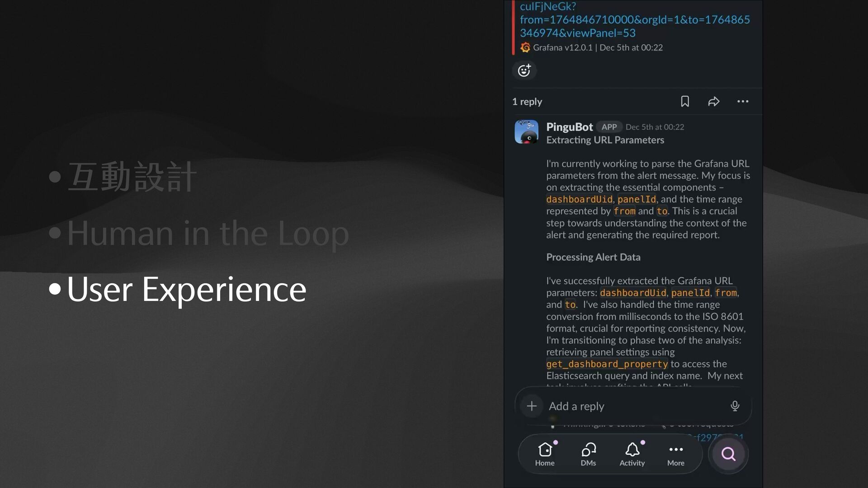The width and height of the screenshot is (868, 488).
Task: Click the Grafana logo icon in footer
Action: click(525, 47)
